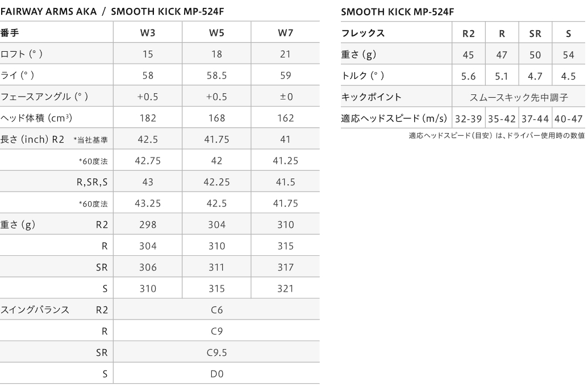Select the 適応ヘッドスピード footnote text

[496, 136]
